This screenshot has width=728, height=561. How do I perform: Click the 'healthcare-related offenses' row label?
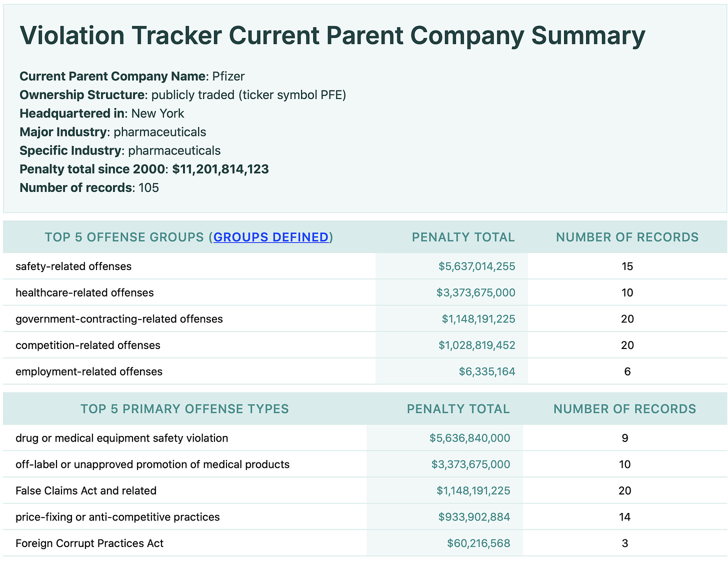(85, 292)
